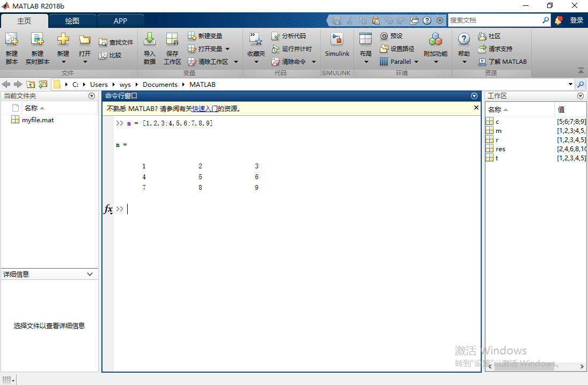Click the quick access help icon
The height and width of the screenshot is (385, 588).
[427, 20]
